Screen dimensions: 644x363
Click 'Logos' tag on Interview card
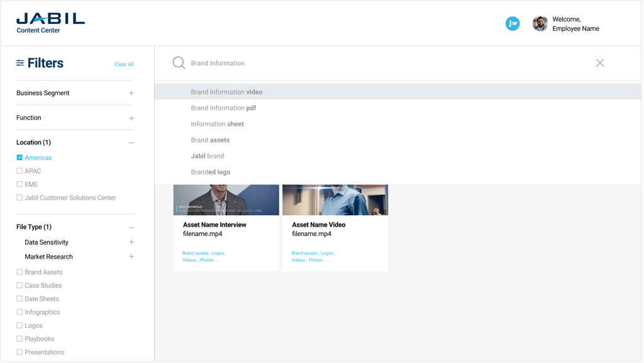pyautogui.click(x=218, y=254)
